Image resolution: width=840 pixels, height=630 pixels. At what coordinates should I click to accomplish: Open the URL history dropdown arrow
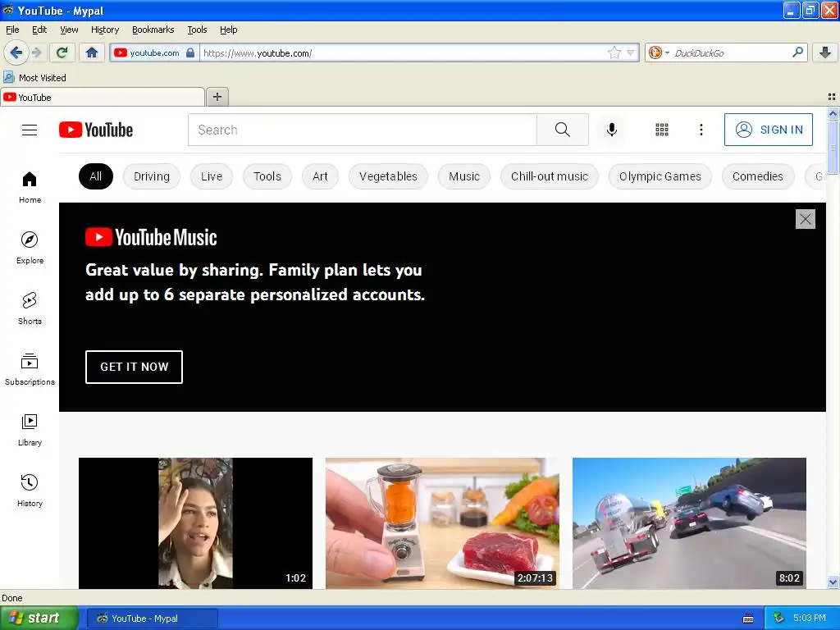pyautogui.click(x=631, y=52)
